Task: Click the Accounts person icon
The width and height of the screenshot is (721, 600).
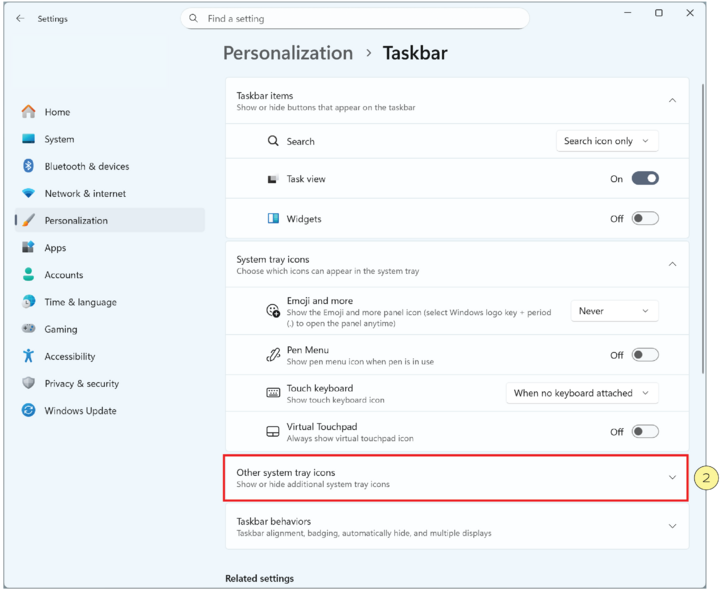Action: (29, 274)
